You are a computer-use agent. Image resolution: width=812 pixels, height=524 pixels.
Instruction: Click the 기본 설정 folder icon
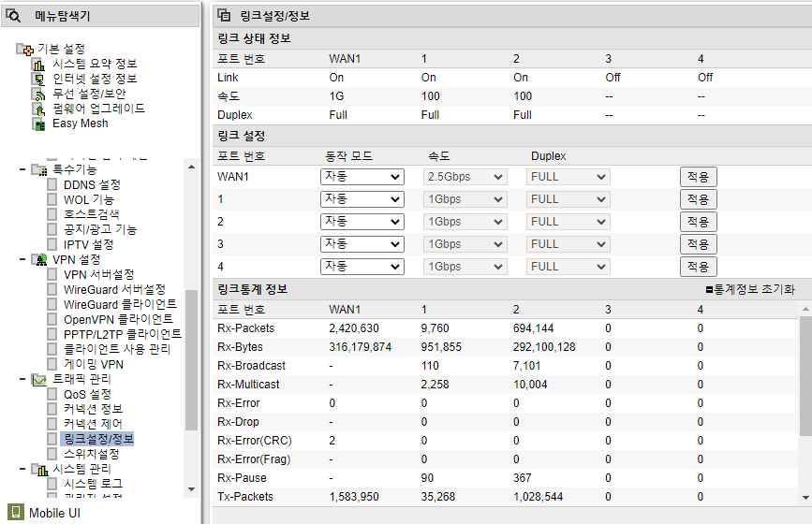click(x=25, y=50)
